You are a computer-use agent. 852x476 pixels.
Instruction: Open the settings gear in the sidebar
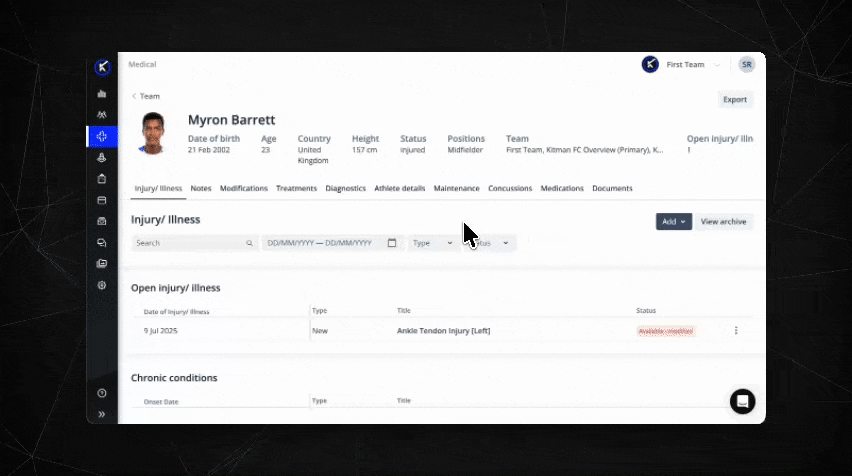(x=102, y=285)
